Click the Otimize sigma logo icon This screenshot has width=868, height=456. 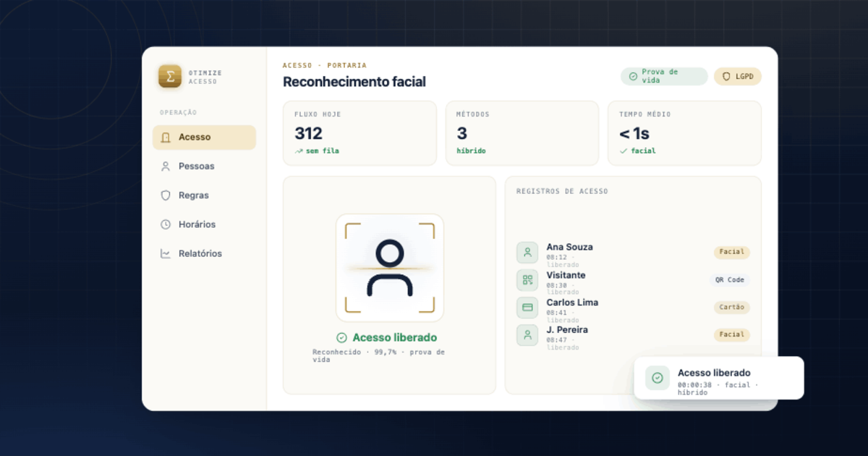tap(170, 77)
